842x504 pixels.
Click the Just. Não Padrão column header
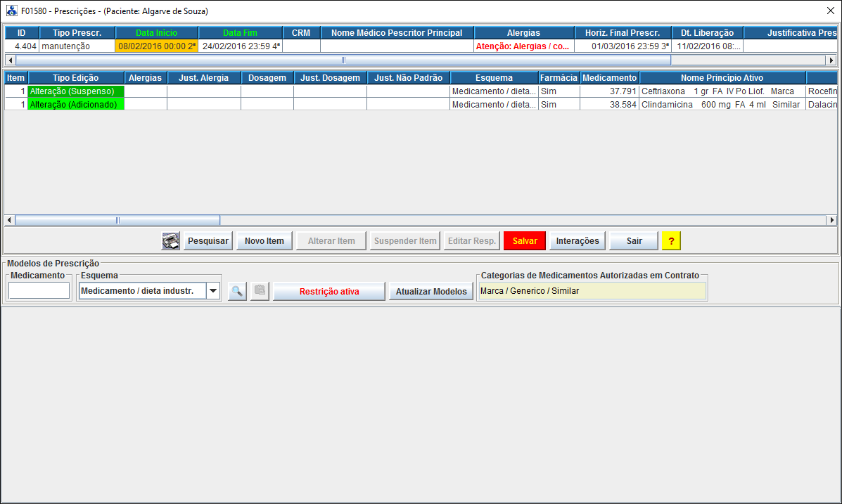click(x=408, y=78)
